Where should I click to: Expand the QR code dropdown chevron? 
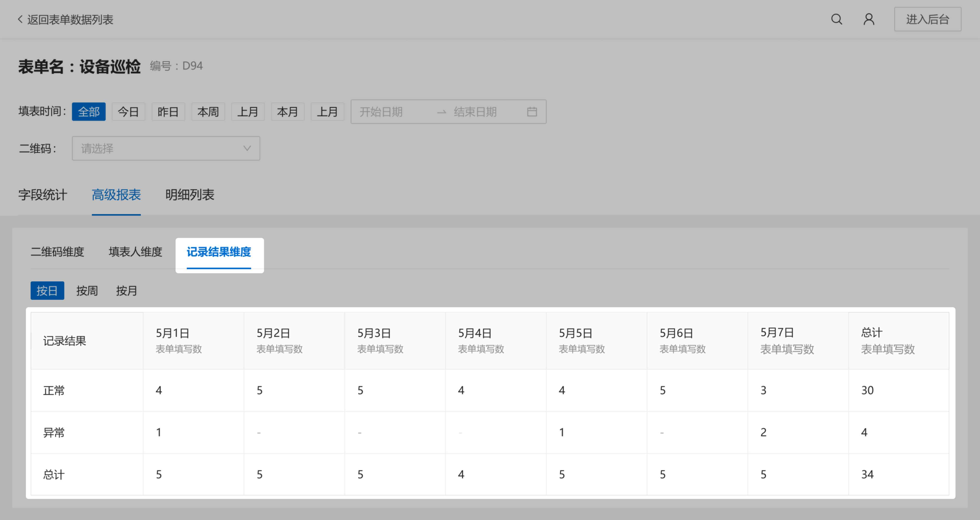pyautogui.click(x=247, y=148)
